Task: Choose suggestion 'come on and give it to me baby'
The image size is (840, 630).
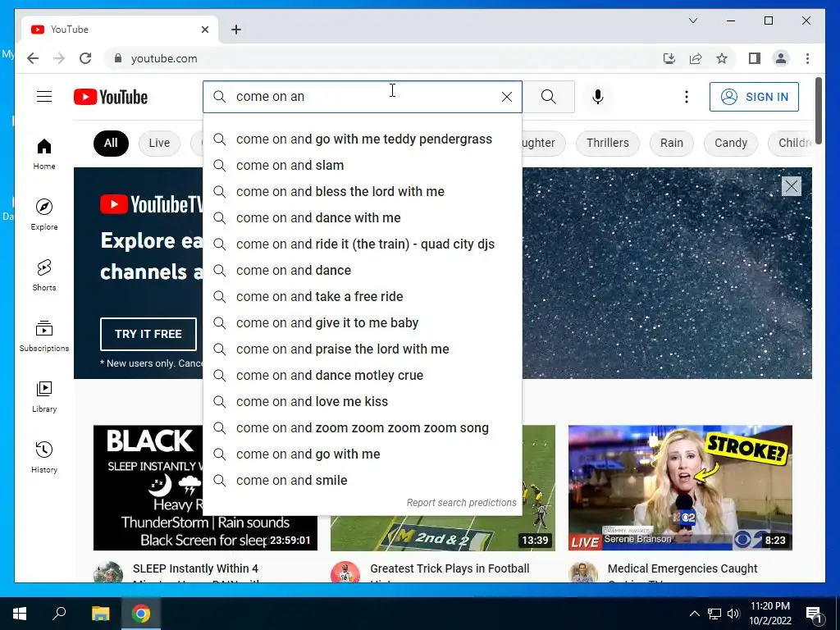Action: click(362, 322)
